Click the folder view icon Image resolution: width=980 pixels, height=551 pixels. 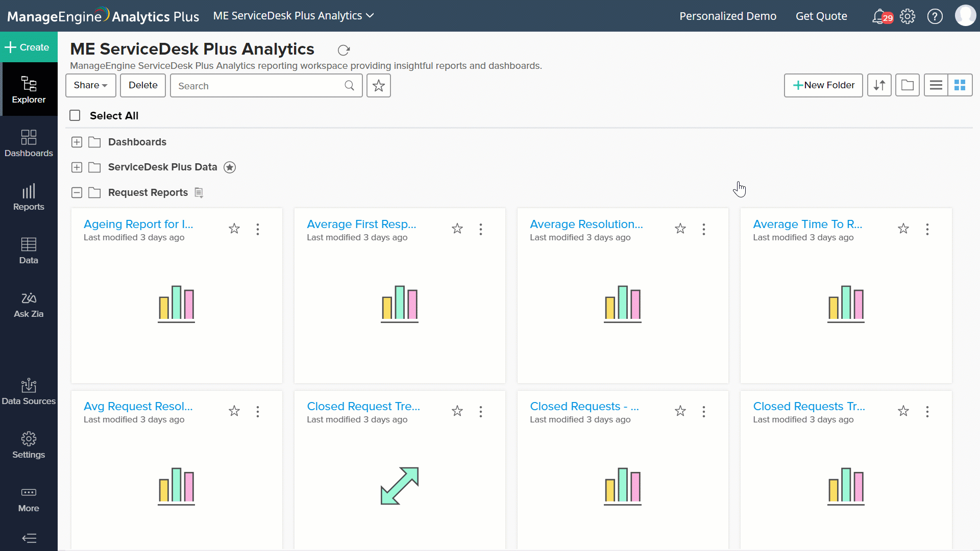coord(907,85)
